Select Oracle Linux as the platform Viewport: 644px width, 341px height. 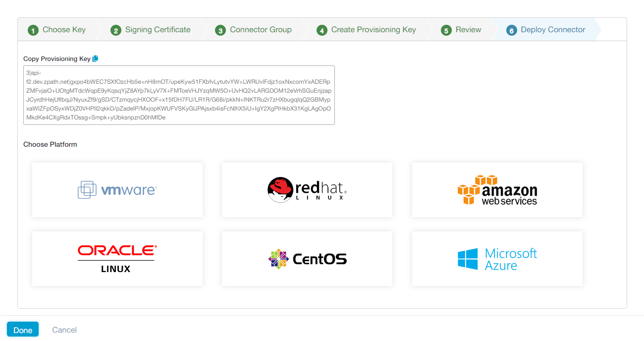click(x=117, y=258)
